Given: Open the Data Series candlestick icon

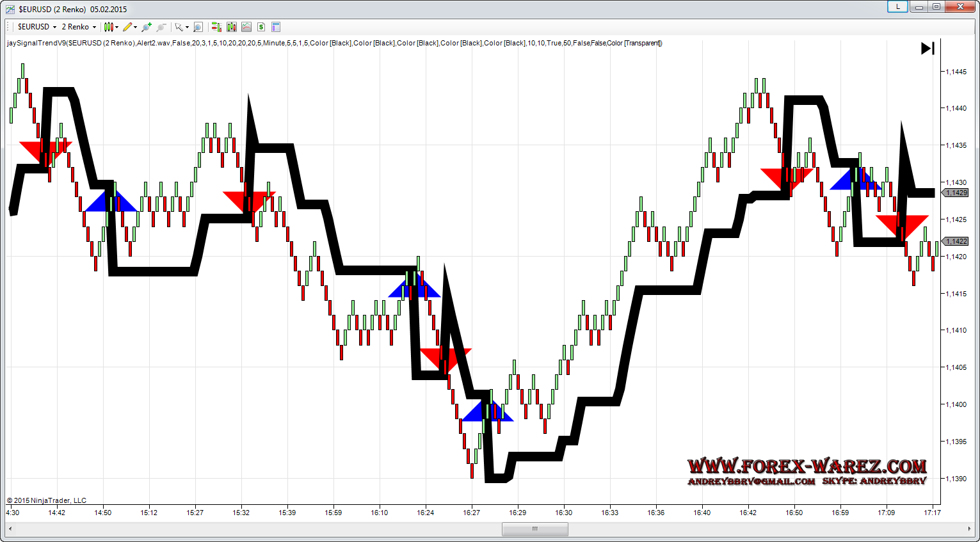Looking at the screenshot, I should 232,27.
